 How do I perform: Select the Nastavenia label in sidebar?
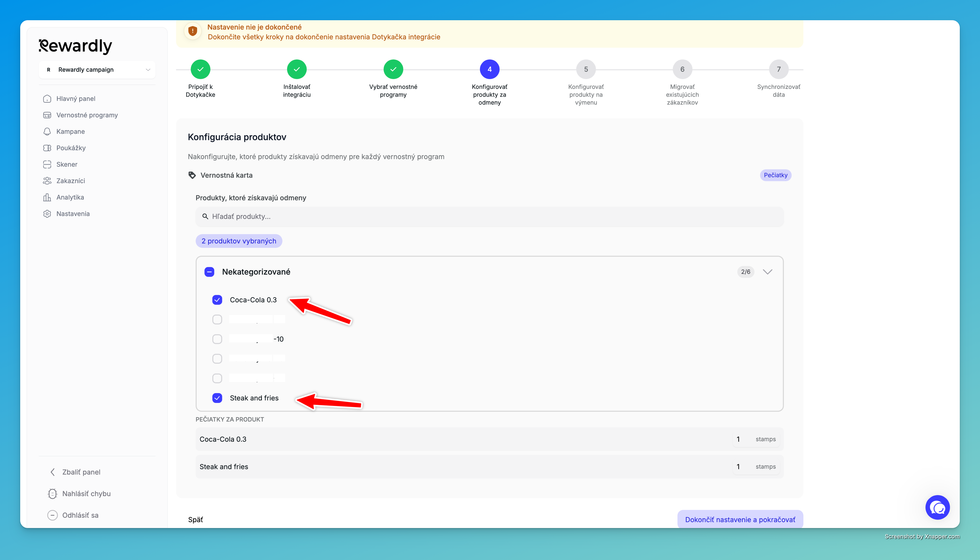coord(73,214)
